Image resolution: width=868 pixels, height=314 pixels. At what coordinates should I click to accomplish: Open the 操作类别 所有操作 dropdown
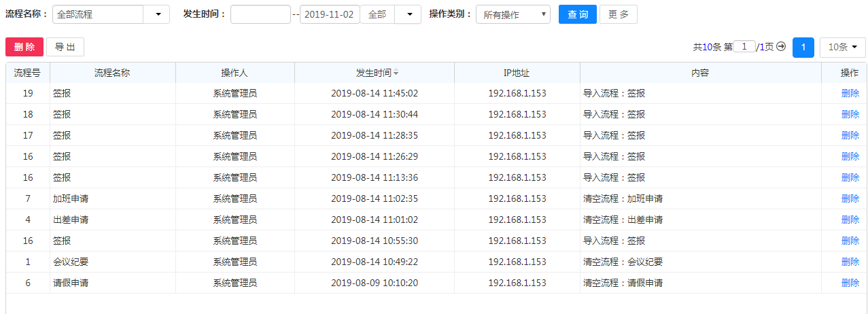[513, 14]
